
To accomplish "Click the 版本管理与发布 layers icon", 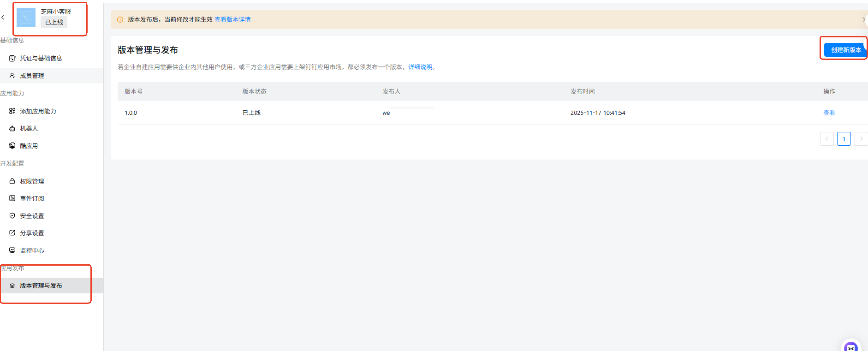I will pos(12,286).
